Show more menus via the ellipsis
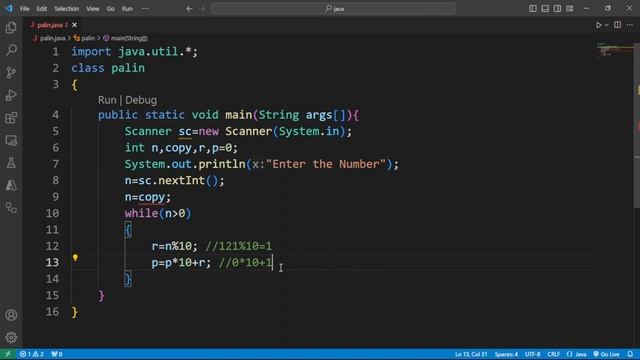Screen dimensions: 640x360 click(x=145, y=9)
